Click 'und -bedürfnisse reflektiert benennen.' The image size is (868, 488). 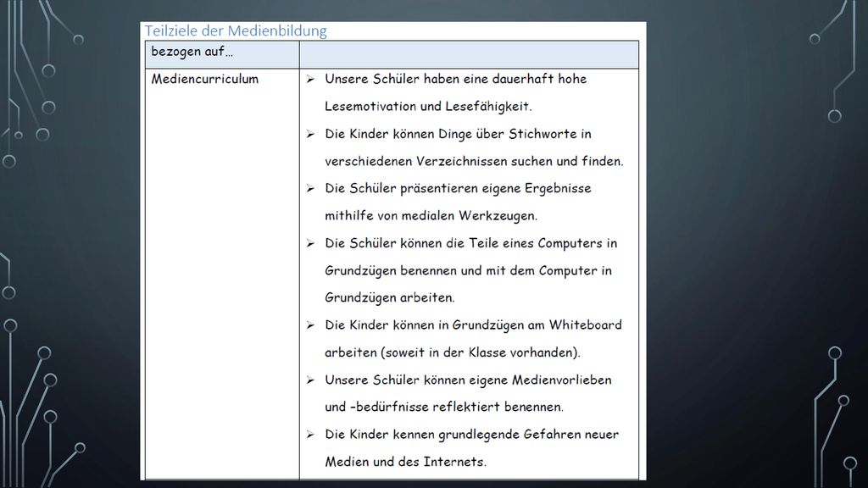pos(444,407)
